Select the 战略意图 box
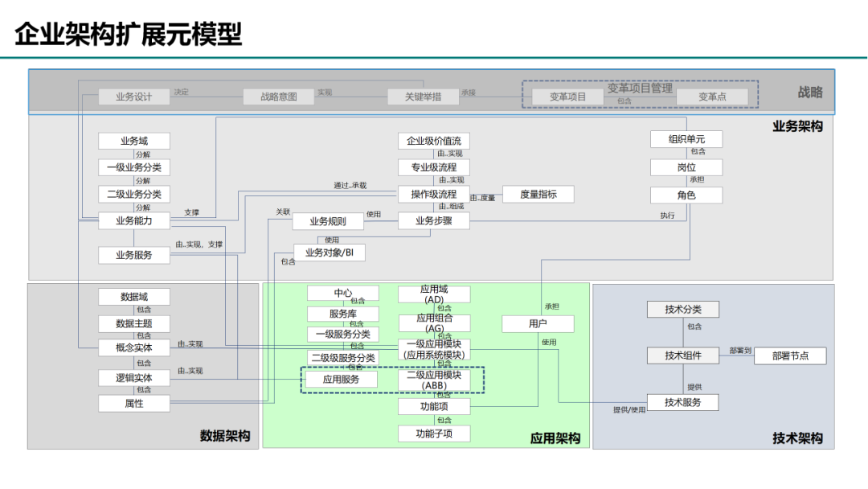This screenshot has height=489, width=868. 279,97
